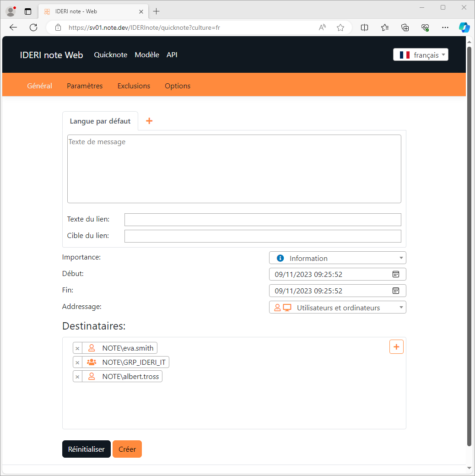
Task: Select recipient text NOTE\eva.smith
Action: [128, 348]
